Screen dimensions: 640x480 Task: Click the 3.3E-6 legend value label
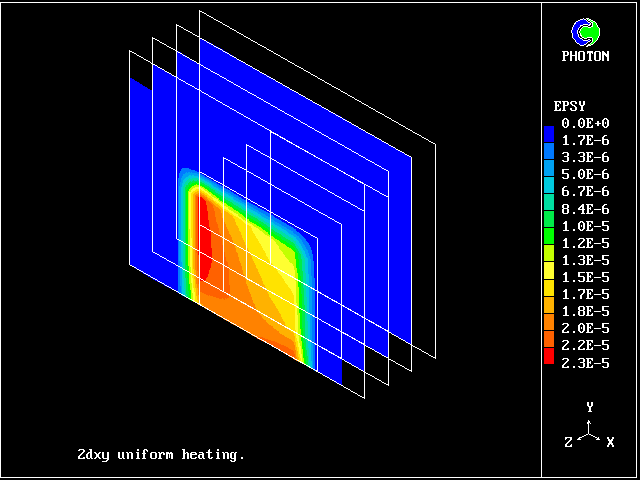(585, 158)
